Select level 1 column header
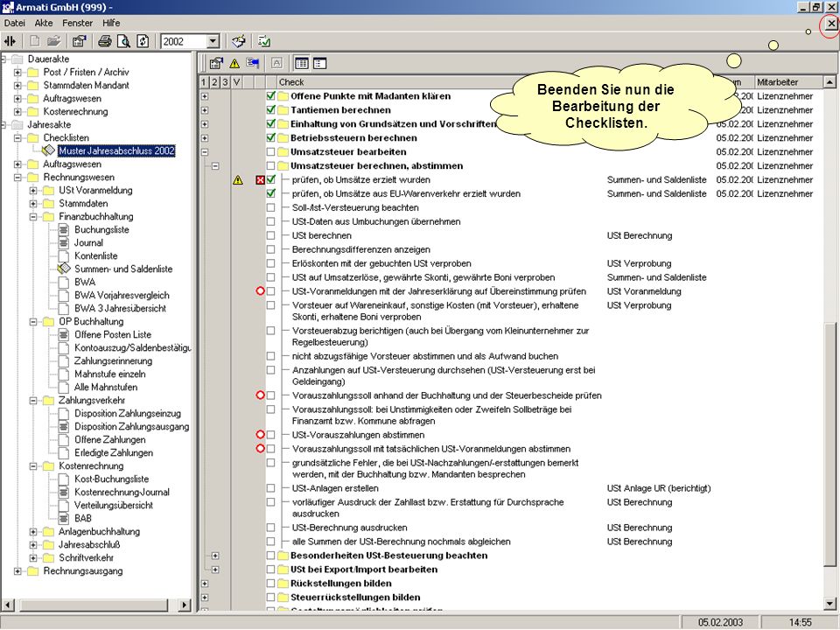Image resolution: width=840 pixels, height=630 pixels. click(x=204, y=82)
